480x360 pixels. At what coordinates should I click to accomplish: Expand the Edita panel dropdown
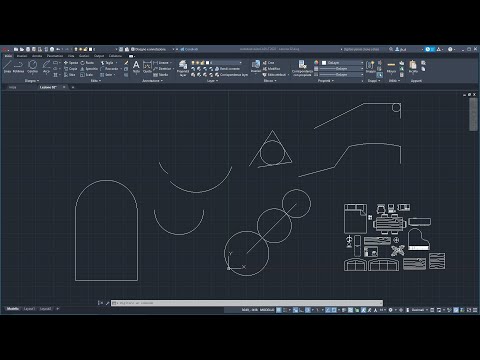click(95, 81)
